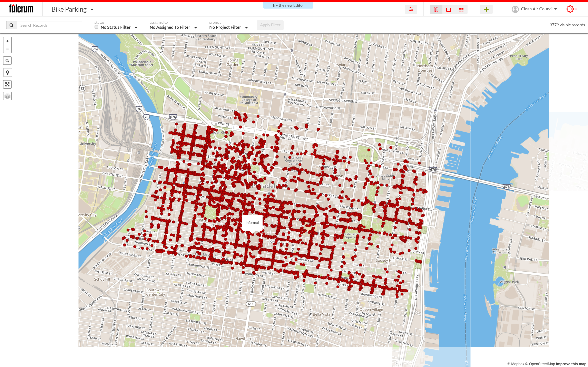Follow the Try the new Editor link
This screenshot has height=367, width=588.
click(x=288, y=5)
